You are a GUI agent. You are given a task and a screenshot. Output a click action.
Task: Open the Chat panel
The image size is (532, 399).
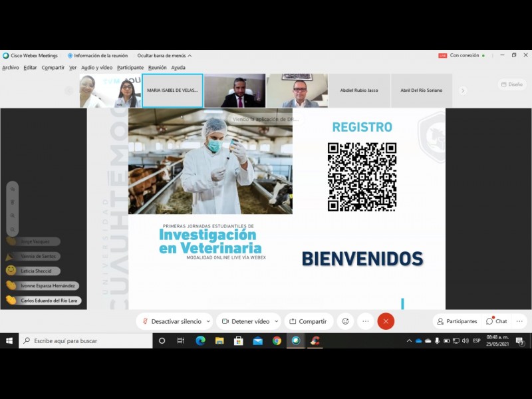click(497, 321)
